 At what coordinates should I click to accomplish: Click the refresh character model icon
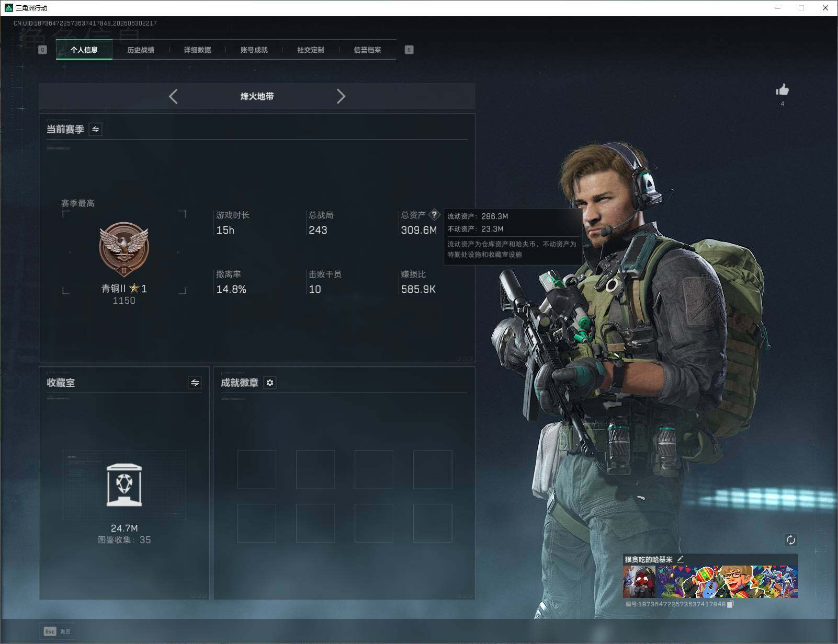tap(791, 540)
